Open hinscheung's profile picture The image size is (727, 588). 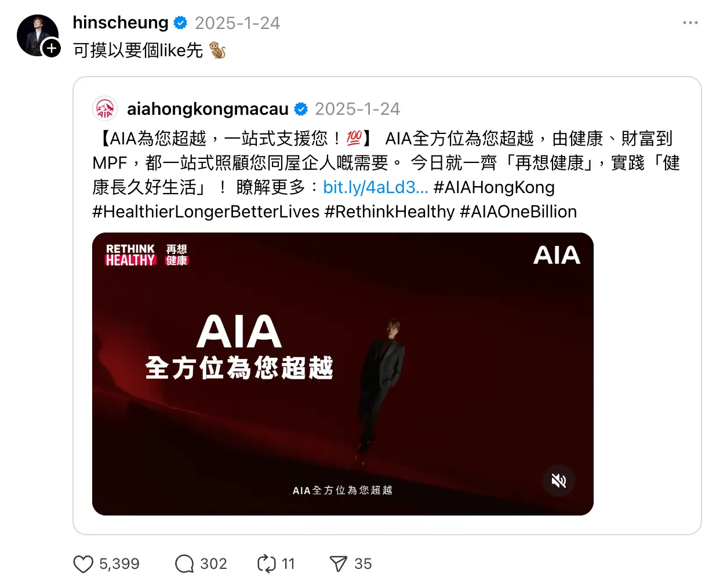(38, 35)
